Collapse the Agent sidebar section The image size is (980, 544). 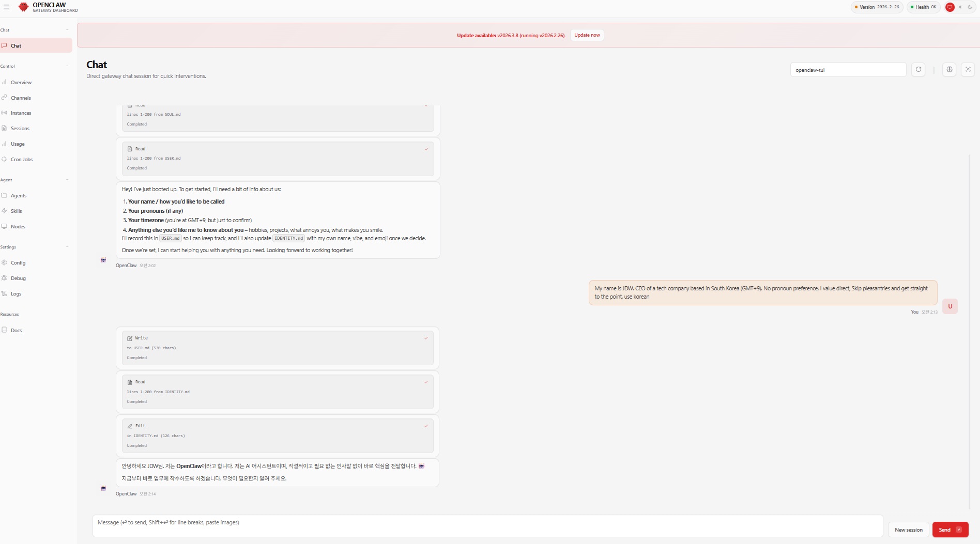click(67, 180)
